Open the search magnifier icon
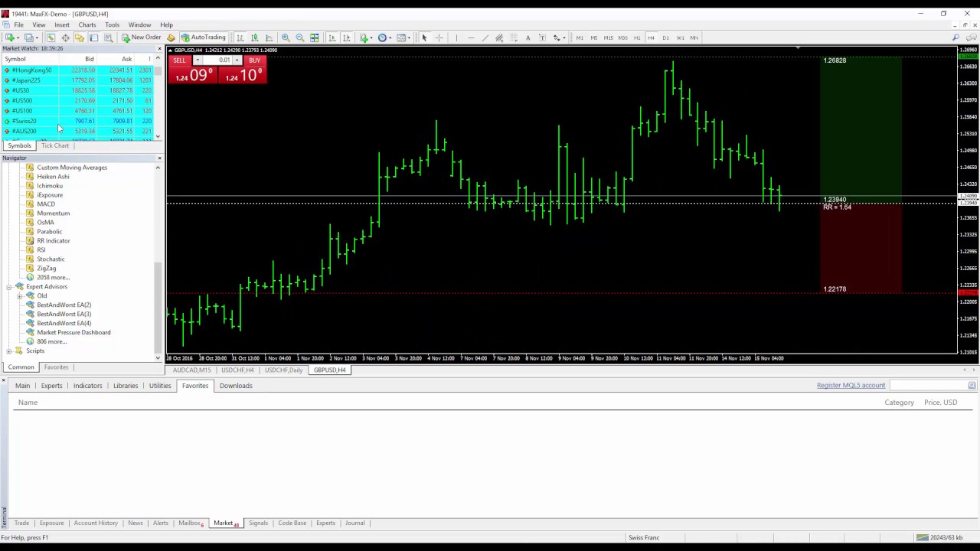The height and width of the screenshot is (551, 980). (955, 37)
